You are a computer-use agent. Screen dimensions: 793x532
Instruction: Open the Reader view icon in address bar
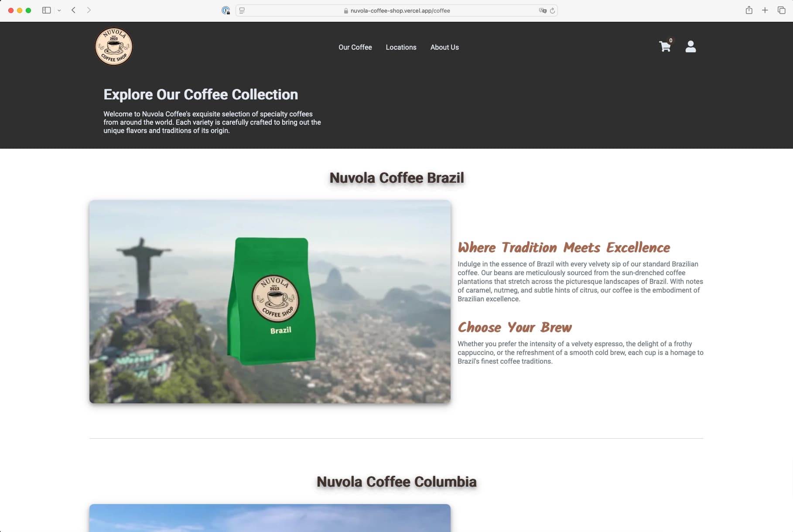(x=242, y=10)
